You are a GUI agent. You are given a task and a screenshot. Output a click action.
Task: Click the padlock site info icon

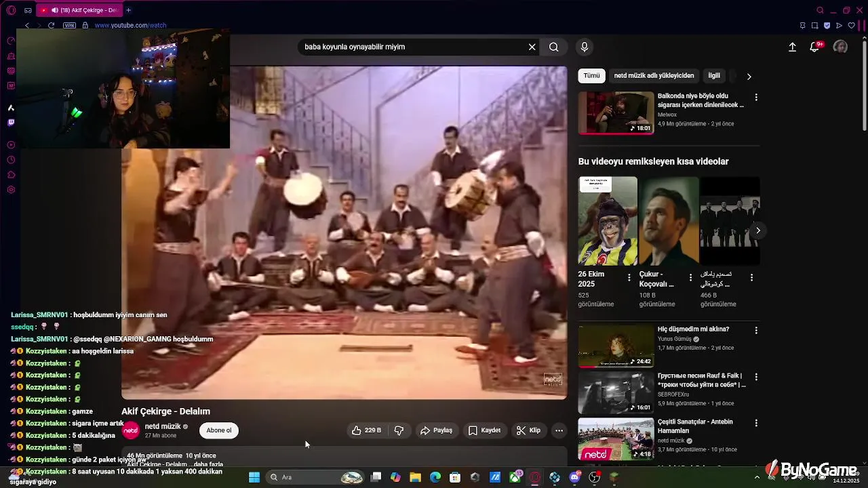85,26
